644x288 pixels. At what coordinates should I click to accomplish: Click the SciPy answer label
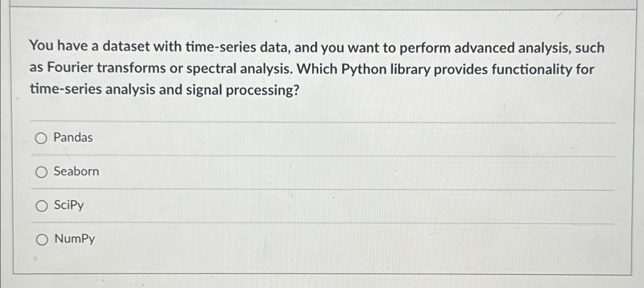[69, 206]
